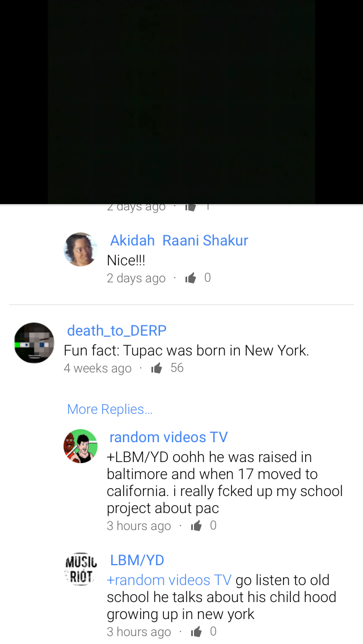The width and height of the screenshot is (363, 644).
Task: Open random videos TV's avatar
Action: point(81,447)
